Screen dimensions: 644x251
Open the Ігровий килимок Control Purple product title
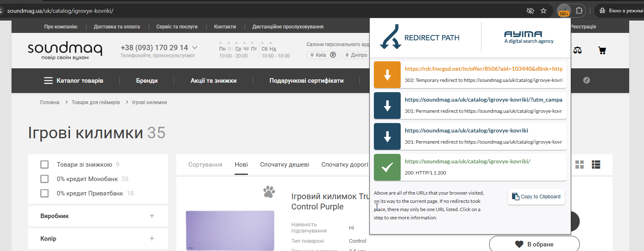tap(330, 202)
